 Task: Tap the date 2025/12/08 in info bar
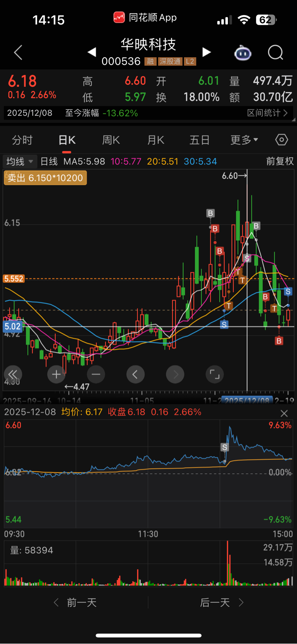[x=30, y=113]
